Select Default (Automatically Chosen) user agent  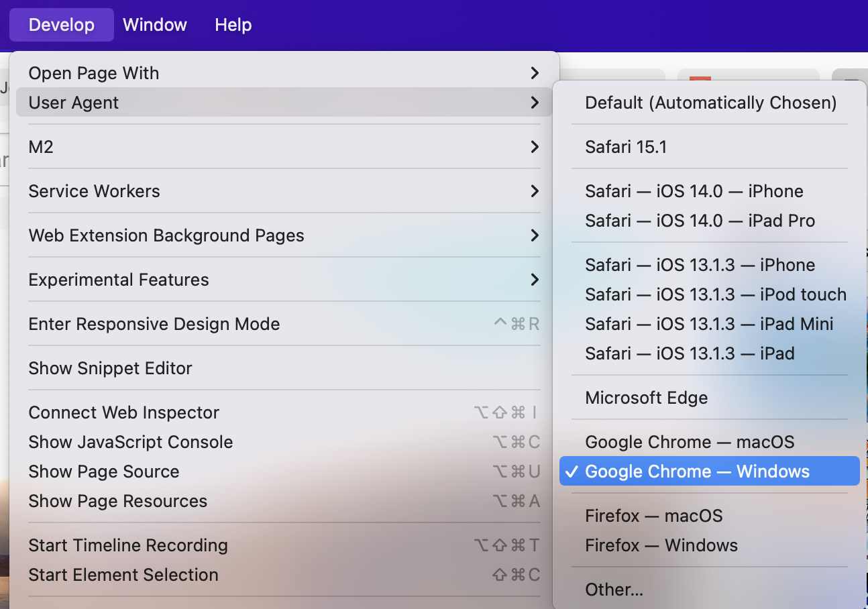pyautogui.click(x=710, y=103)
